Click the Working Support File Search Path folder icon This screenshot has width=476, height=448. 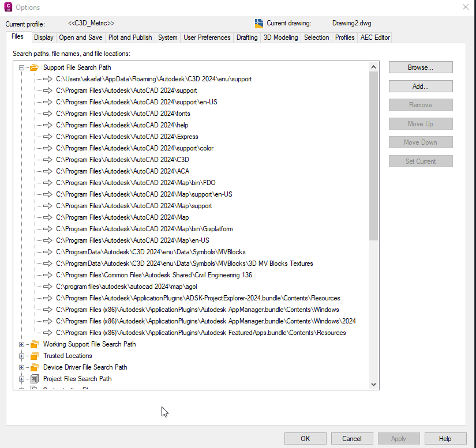point(35,344)
